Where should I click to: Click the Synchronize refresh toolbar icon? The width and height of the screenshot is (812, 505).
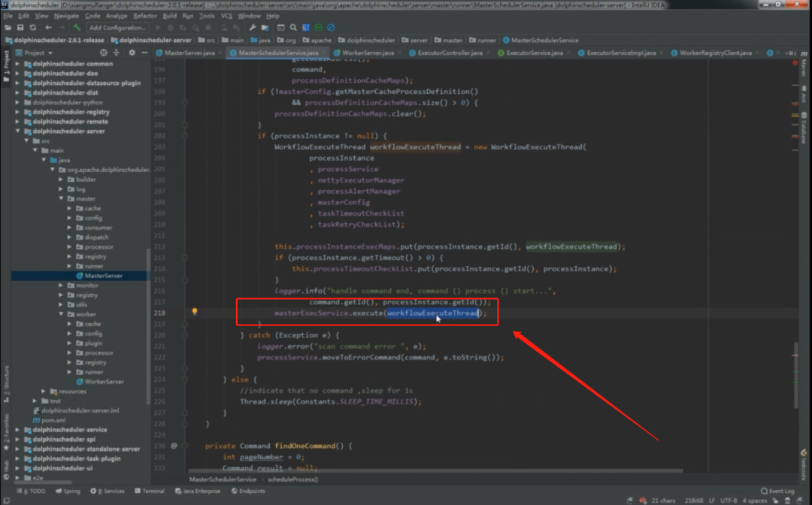pos(33,27)
